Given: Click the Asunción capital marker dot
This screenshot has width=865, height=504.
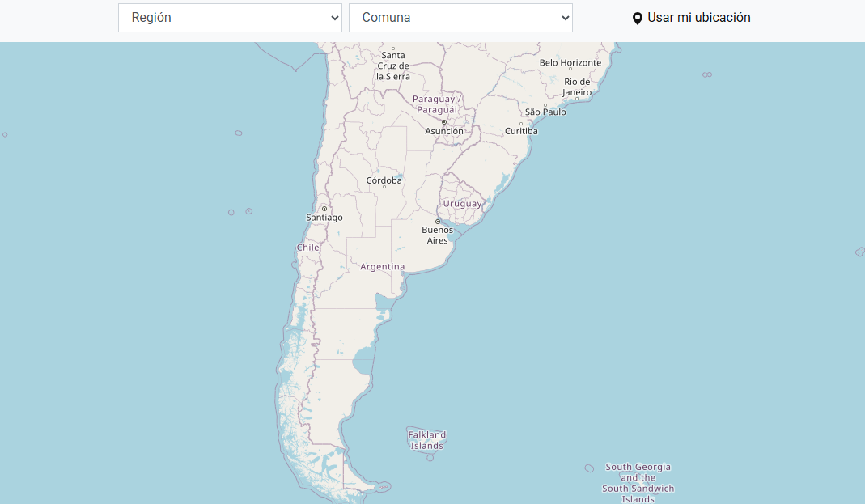Looking at the screenshot, I should (443, 122).
